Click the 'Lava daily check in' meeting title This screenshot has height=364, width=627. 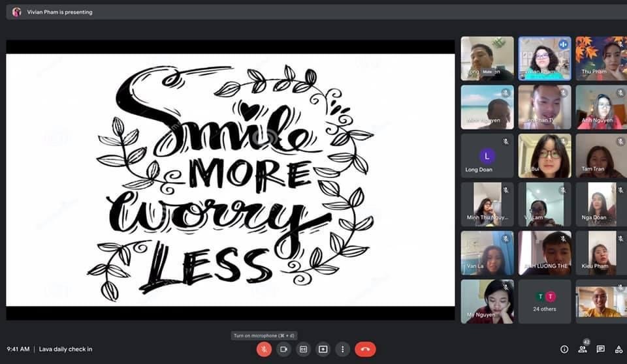[65, 349]
